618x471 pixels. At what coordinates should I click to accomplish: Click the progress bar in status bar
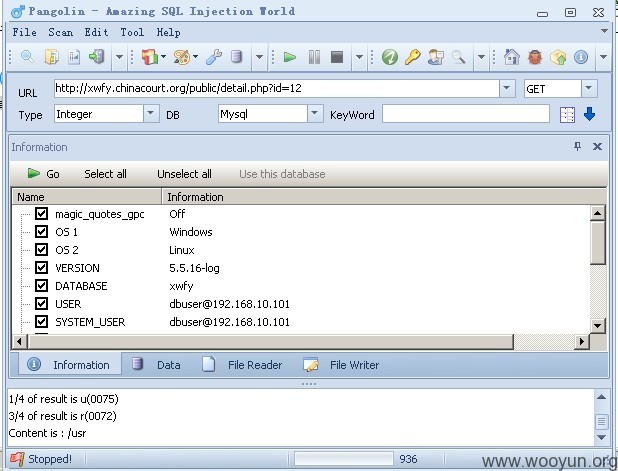343,459
